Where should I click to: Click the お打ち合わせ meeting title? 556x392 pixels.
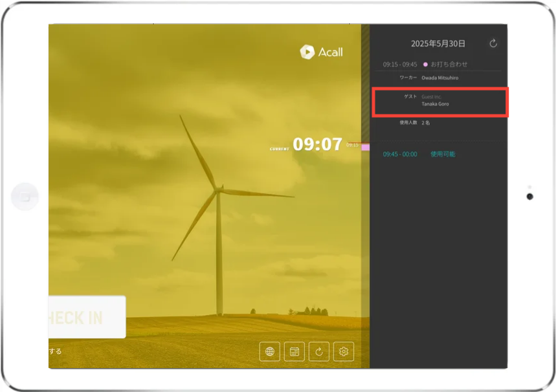[449, 64]
